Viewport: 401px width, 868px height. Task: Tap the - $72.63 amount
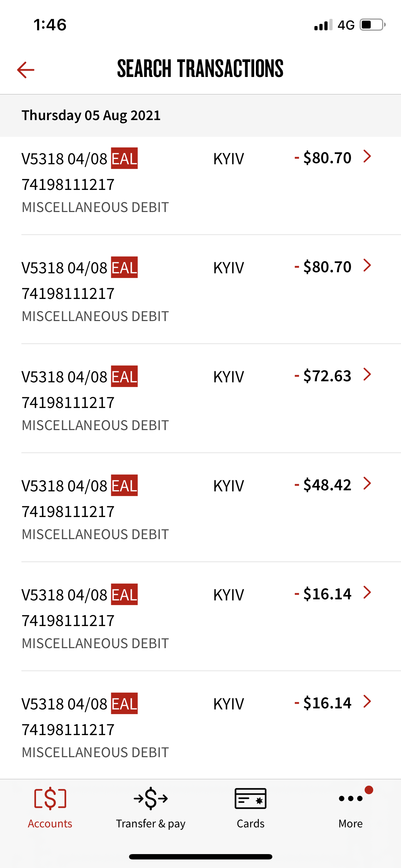(x=323, y=376)
